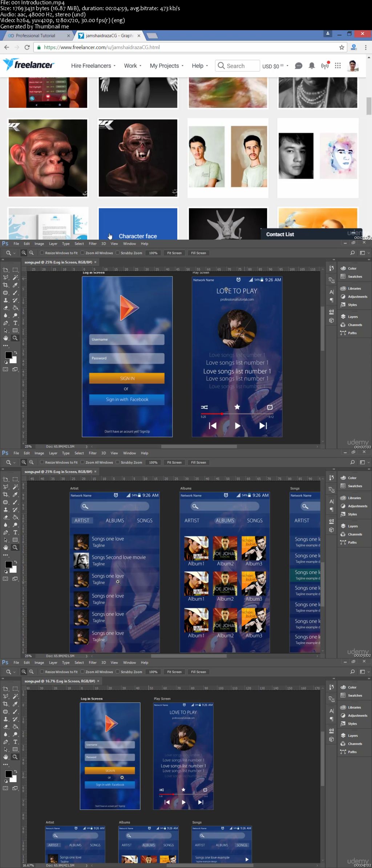
Task: Select Eyedropper tool in frame 00:02:02
Action: (15, 285)
